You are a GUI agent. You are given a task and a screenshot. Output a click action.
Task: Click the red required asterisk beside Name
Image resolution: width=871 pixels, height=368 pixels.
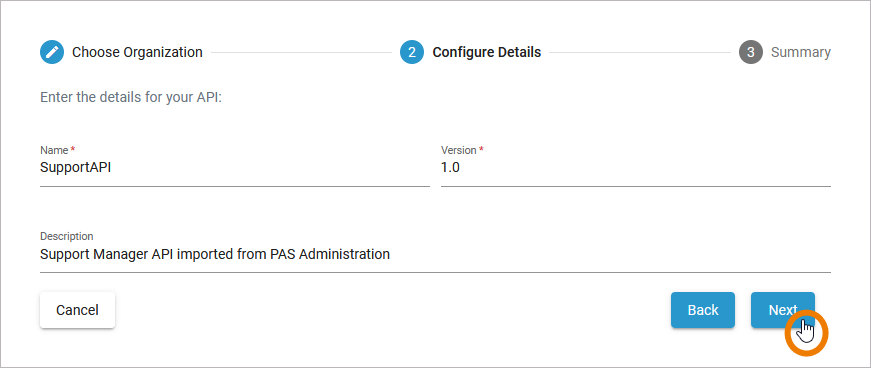tap(73, 150)
